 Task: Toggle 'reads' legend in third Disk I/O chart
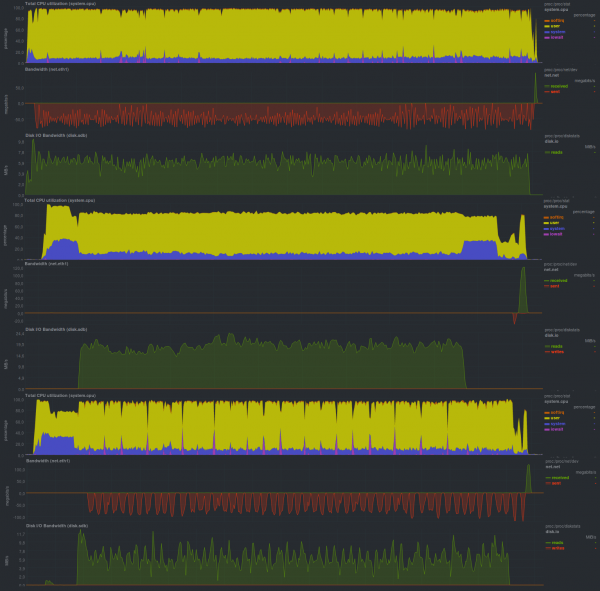(555, 543)
